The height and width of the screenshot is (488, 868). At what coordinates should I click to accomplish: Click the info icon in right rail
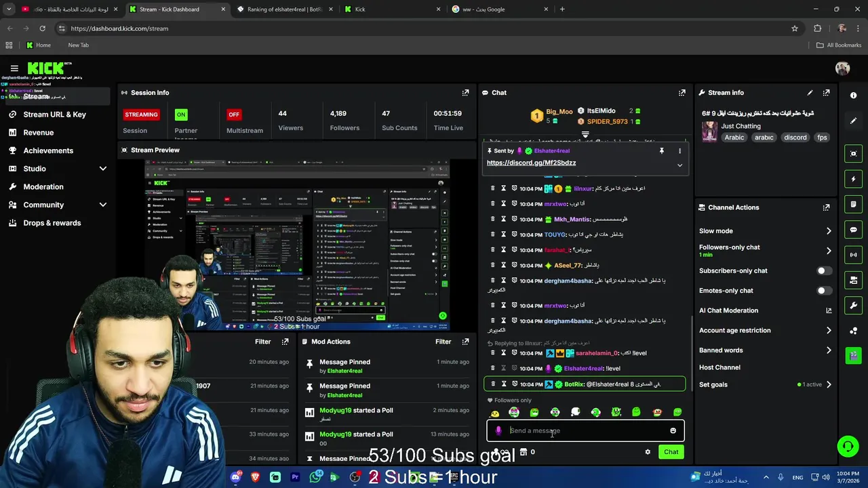(x=854, y=96)
